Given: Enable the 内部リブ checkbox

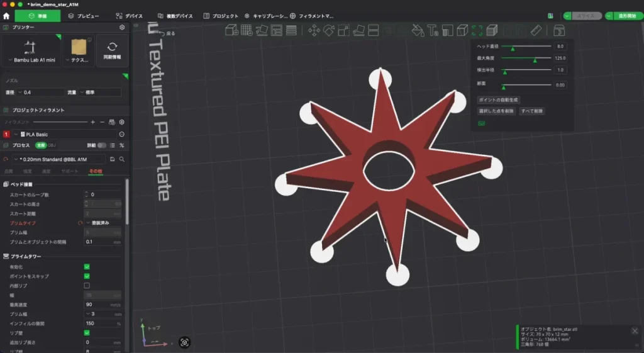Looking at the screenshot, I should click(x=87, y=286).
